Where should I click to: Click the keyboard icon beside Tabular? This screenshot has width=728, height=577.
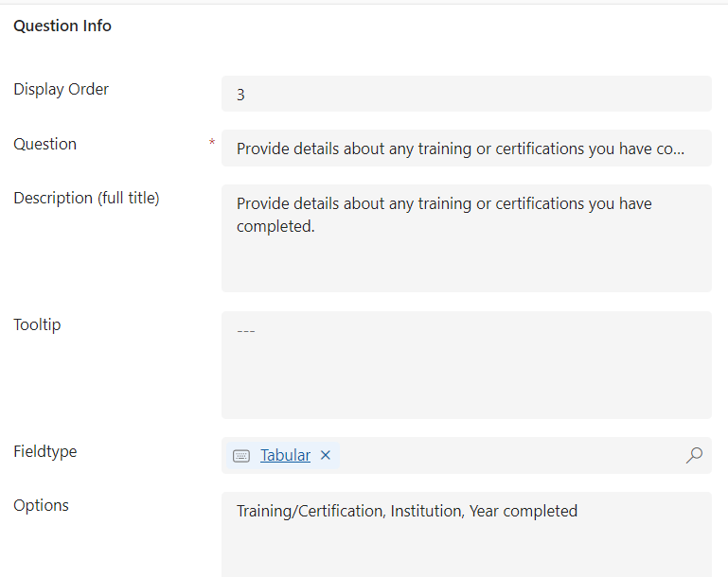pyautogui.click(x=241, y=456)
